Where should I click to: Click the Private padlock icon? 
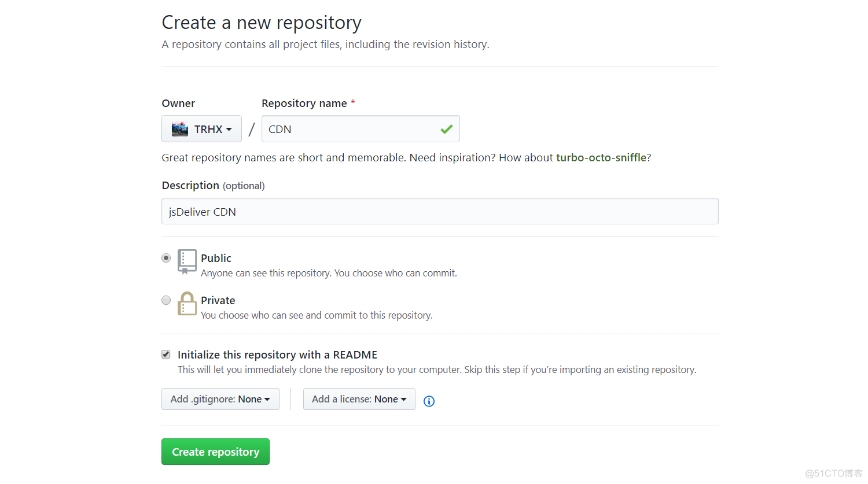coord(186,304)
